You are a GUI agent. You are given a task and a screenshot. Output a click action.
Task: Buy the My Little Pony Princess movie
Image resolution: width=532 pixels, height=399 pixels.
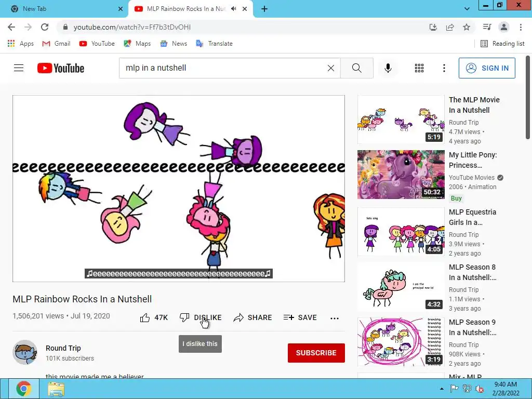tap(456, 198)
